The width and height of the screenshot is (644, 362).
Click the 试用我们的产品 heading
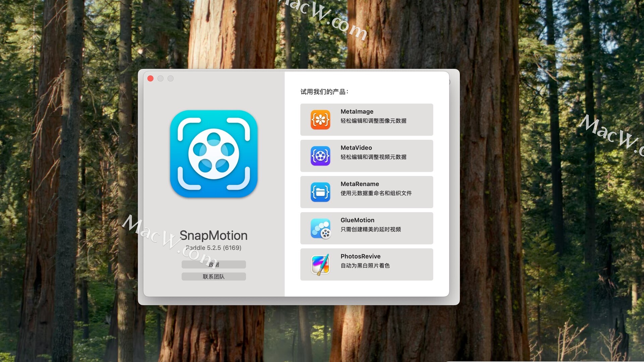(x=324, y=92)
